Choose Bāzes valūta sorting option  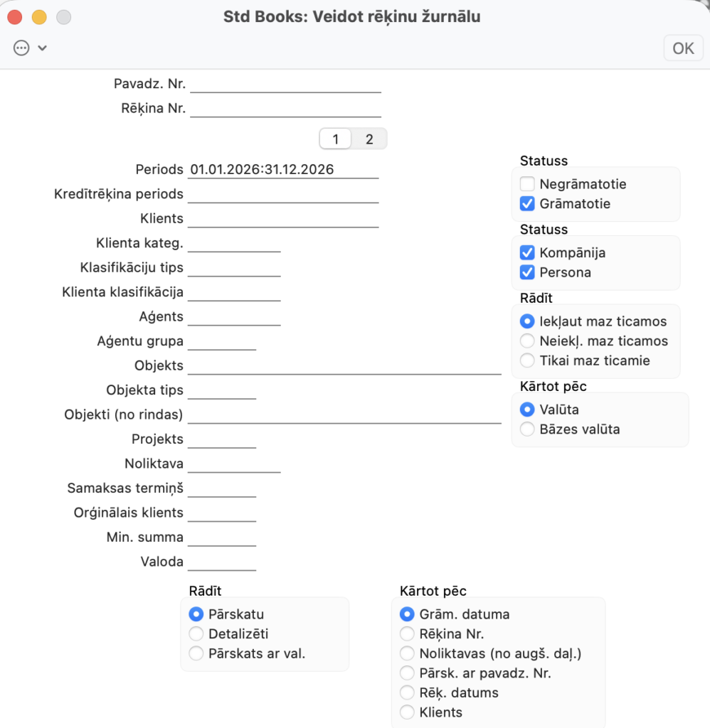point(527,429)
